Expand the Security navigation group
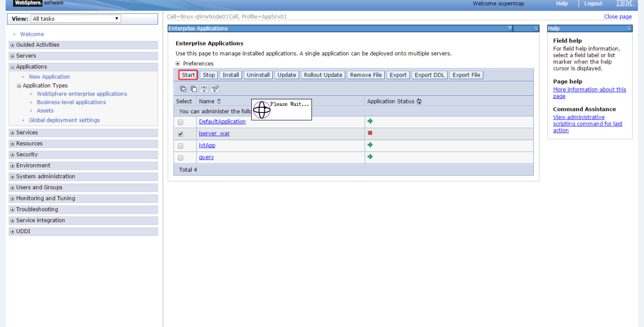 coord(13,154)
